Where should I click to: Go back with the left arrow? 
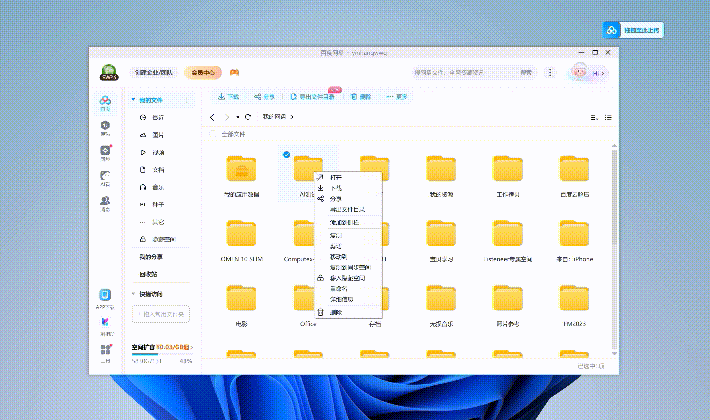click(213, 117)
